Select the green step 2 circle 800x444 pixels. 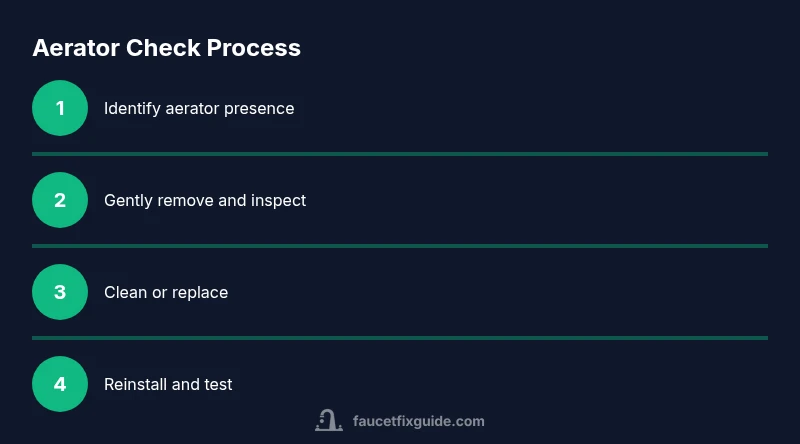(x=60, y=200)
